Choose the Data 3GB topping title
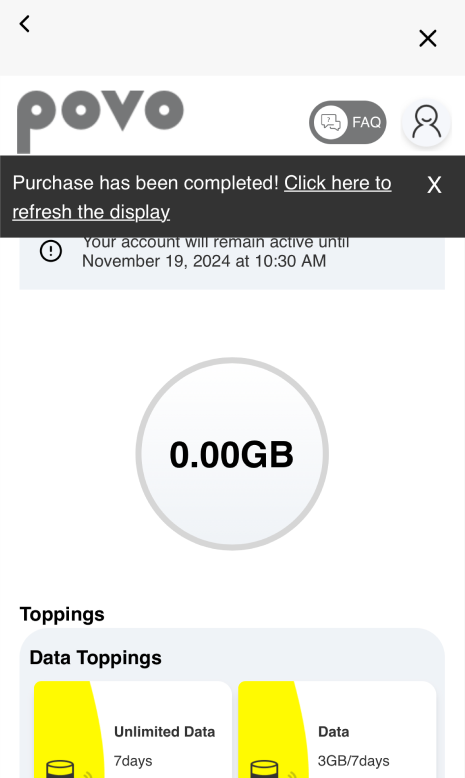The image size is (465, 778). click(x=333, y=731)
